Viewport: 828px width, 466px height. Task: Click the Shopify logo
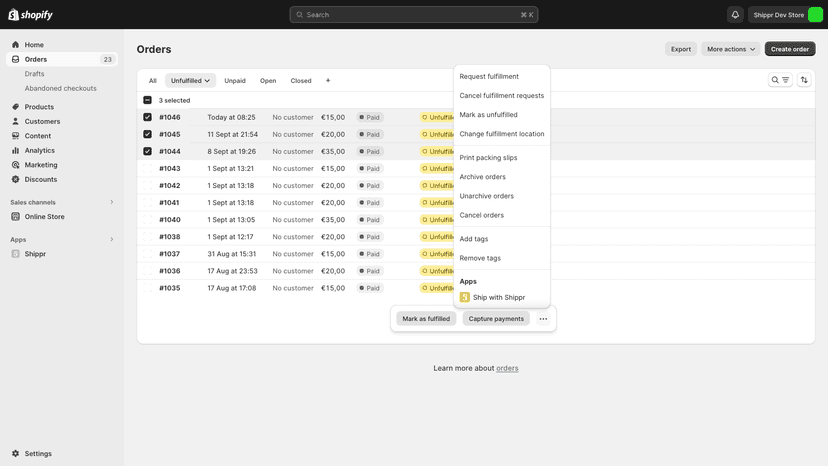(30, 15)
